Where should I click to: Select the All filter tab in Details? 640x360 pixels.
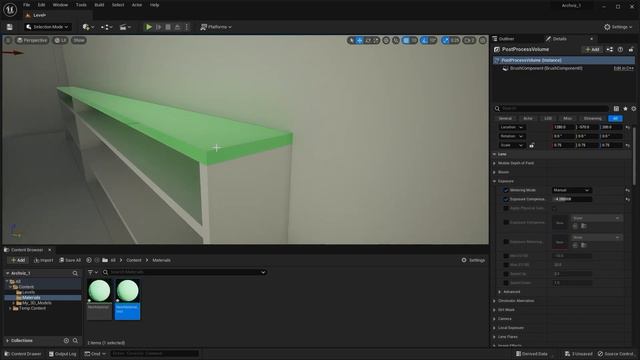tap(616, 118)
